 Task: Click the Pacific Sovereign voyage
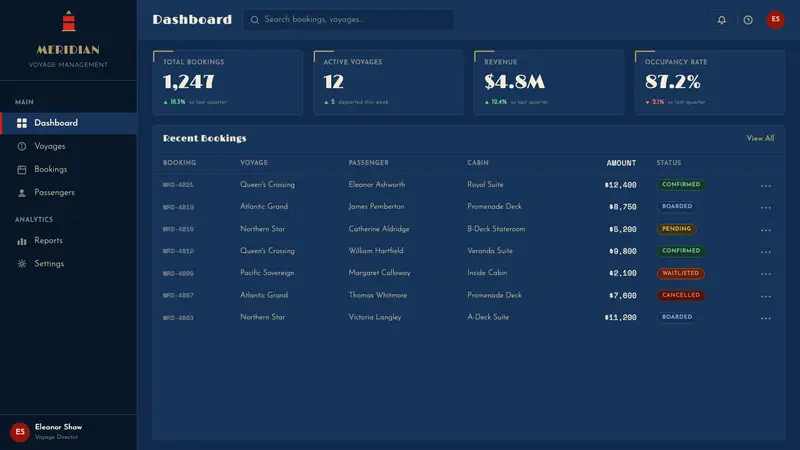(267, 273)
